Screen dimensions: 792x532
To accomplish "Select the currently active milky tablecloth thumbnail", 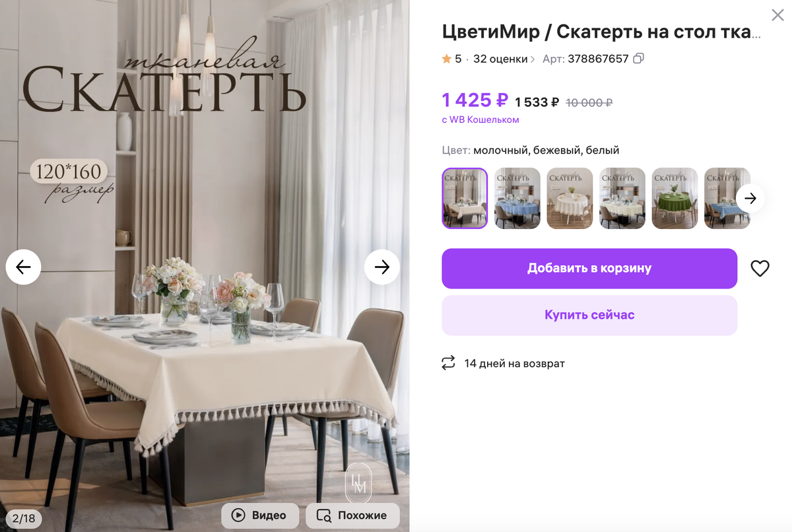I will click(465, 198).
